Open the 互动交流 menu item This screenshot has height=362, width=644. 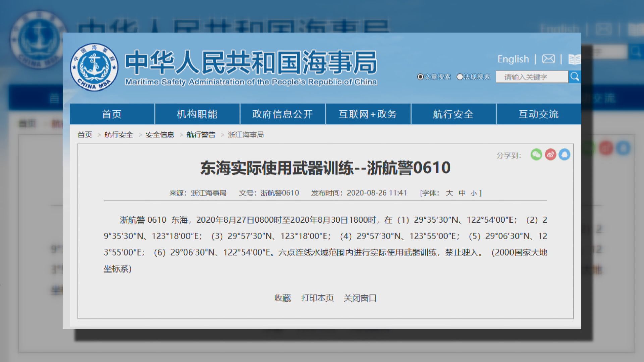538,114
